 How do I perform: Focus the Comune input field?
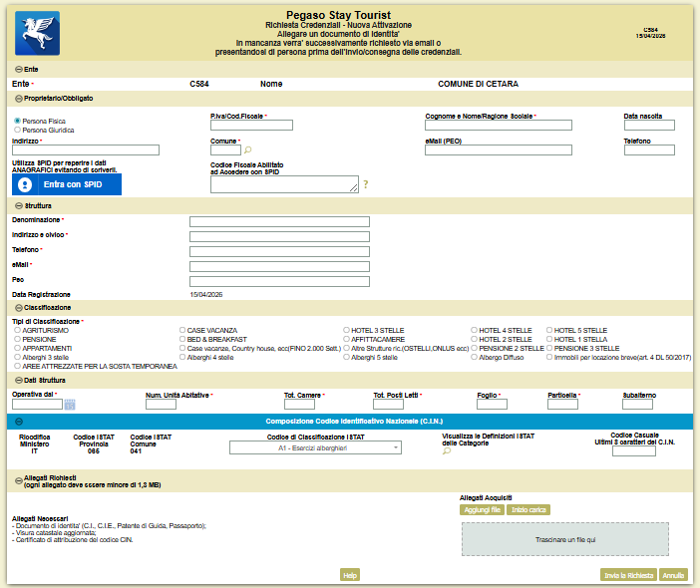(226, 149)
